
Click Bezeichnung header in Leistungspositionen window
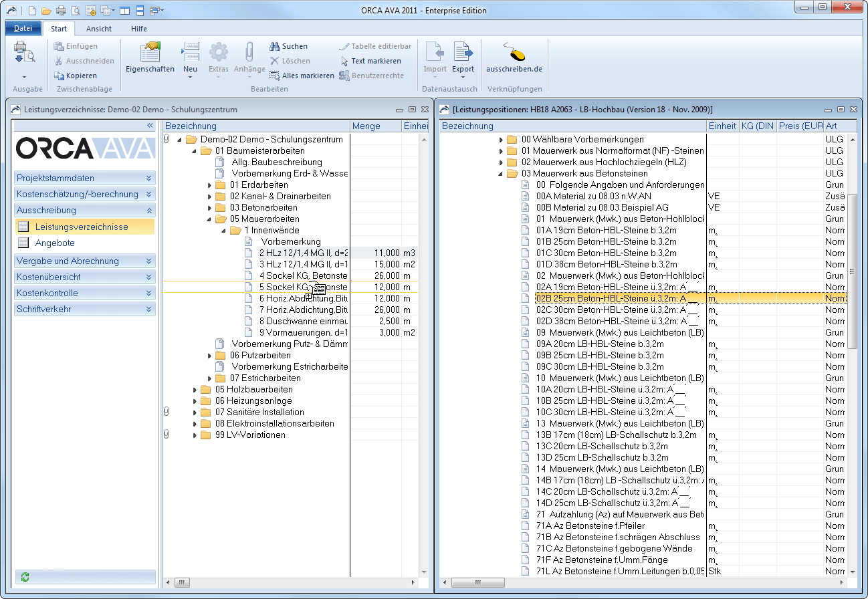[x=573, y=126]
